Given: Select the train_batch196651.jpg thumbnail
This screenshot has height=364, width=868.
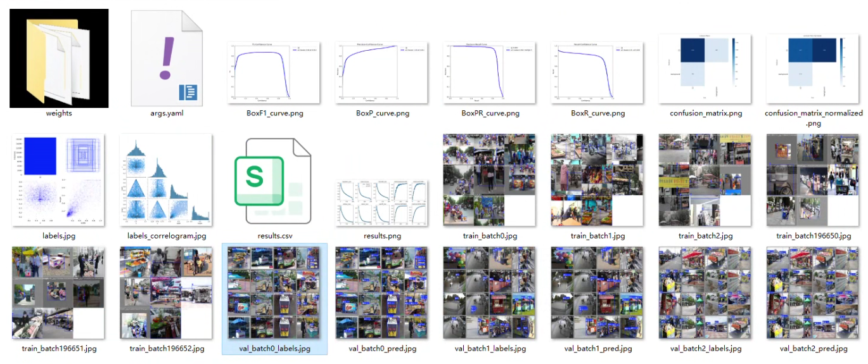Looking at the screenshot, I should point(59,293).
